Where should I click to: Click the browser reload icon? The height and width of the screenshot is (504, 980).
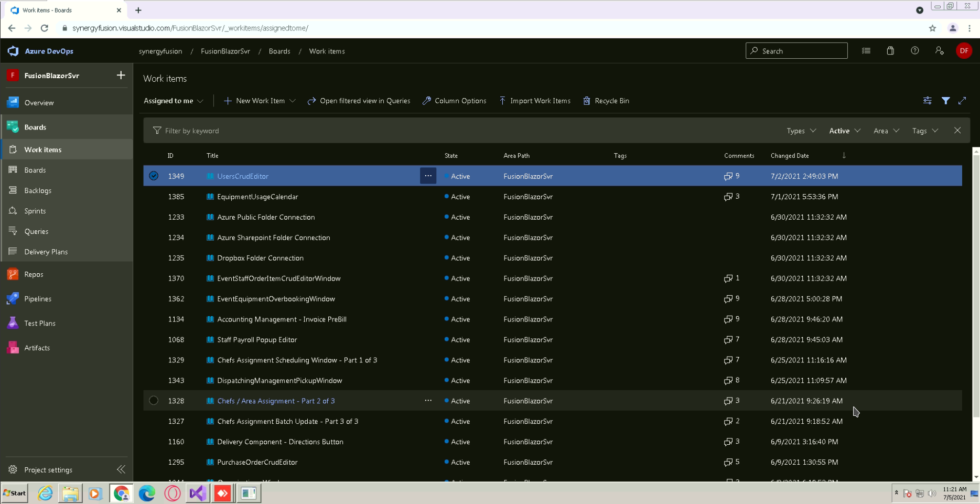[45, 28]
